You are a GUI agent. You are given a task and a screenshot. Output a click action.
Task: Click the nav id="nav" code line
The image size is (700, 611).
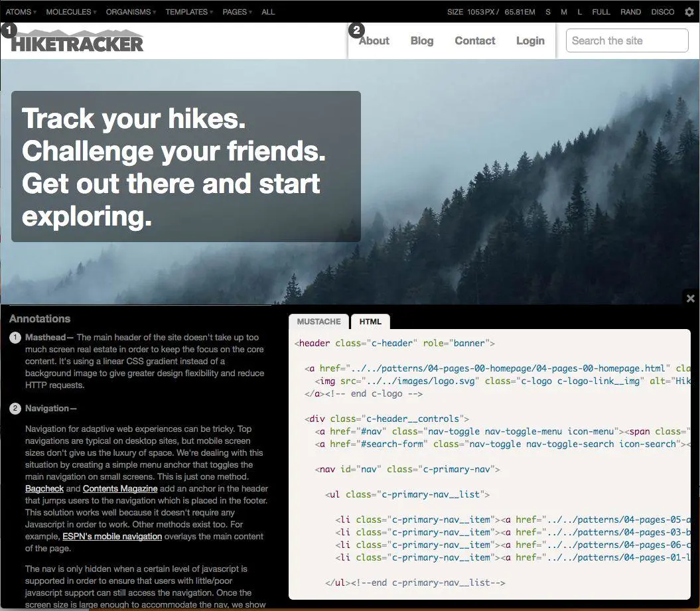coord(407,469)
